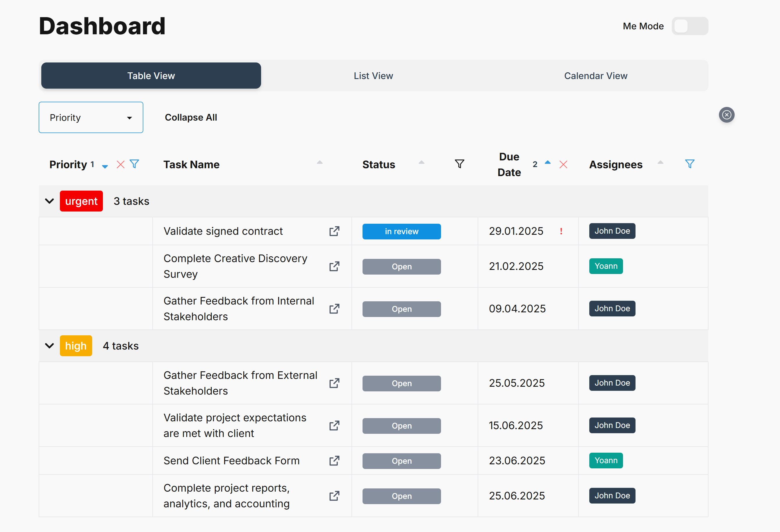Sort by Assignees column arrow
Screen dimensions: 780x532
point(661,162)
